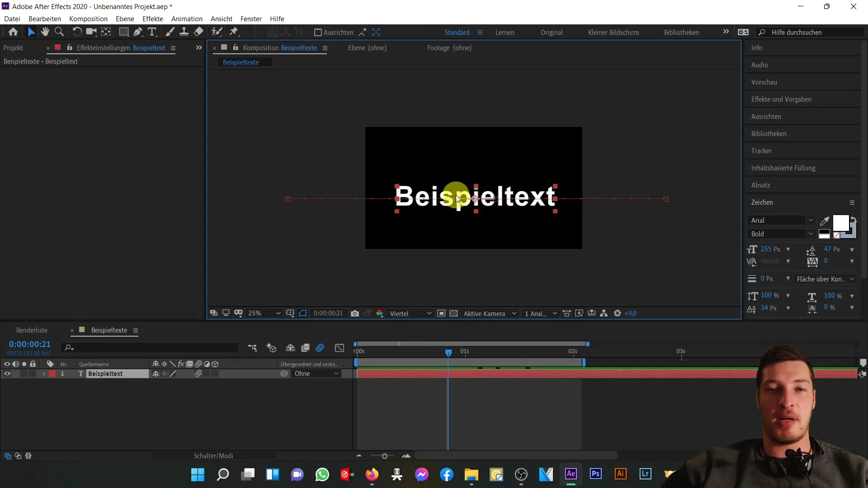This screenshot has width=868, height=488.
Task: Select the Home icon in toolbar
Action: point(13,32)
